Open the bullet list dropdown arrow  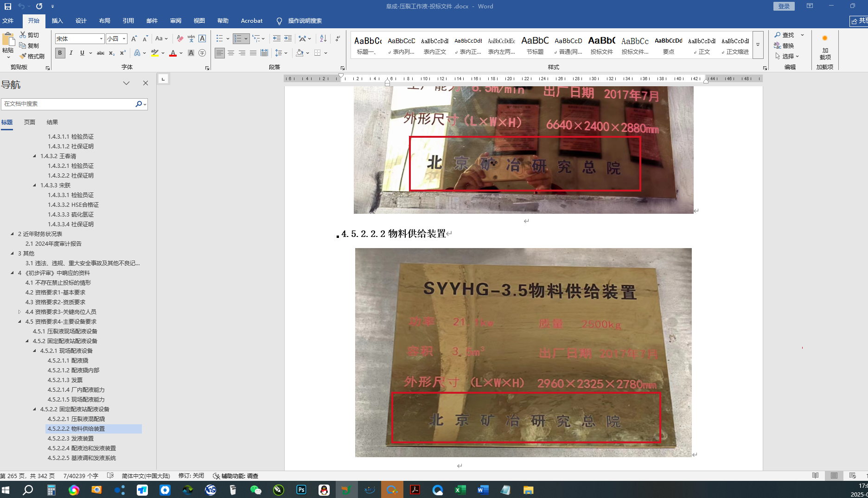[228, 39]
